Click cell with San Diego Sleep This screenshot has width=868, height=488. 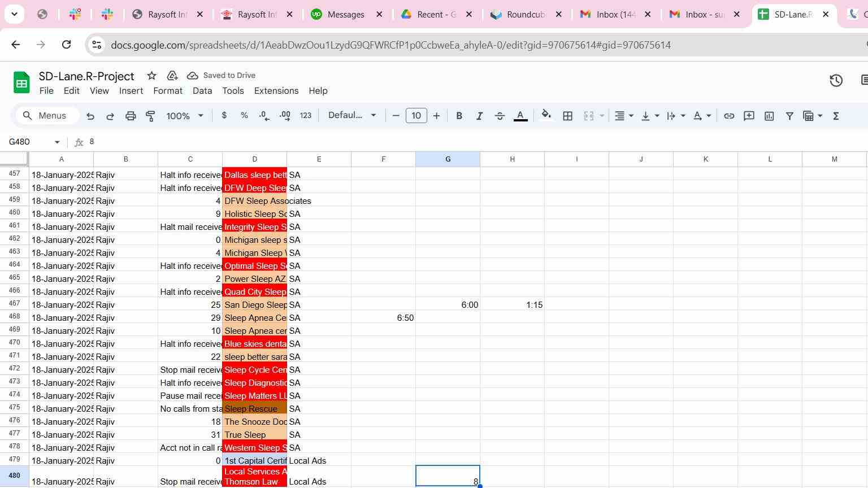point(255,305)
